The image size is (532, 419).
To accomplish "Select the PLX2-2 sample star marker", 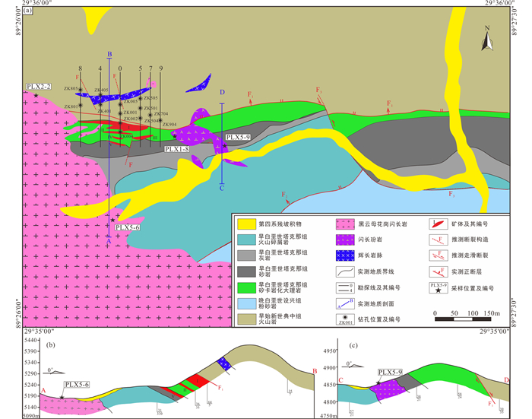I will coord(36,96).
